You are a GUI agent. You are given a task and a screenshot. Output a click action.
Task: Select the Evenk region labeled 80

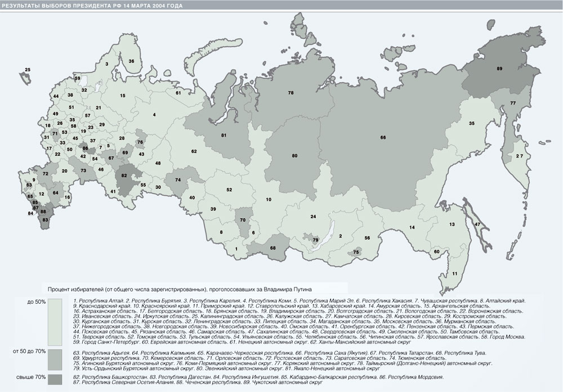point(294,155)
